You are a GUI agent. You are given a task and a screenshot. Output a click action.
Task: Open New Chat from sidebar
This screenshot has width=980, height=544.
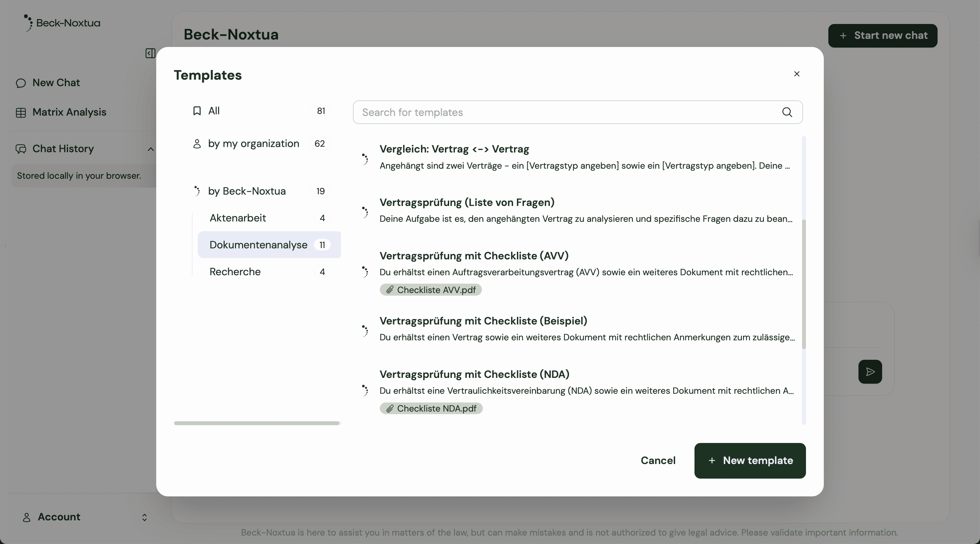point(56,83)
